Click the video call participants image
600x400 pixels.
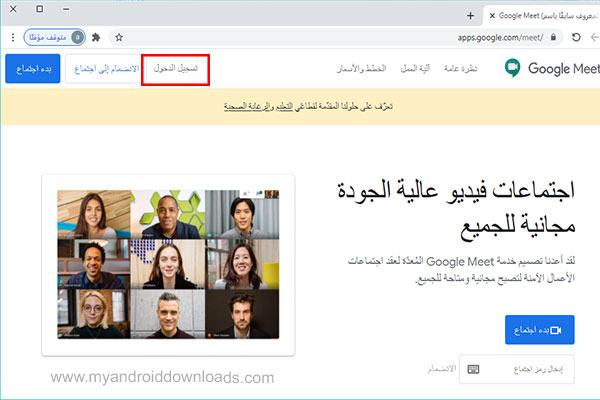pyautogui.click(x=168, y=264)
